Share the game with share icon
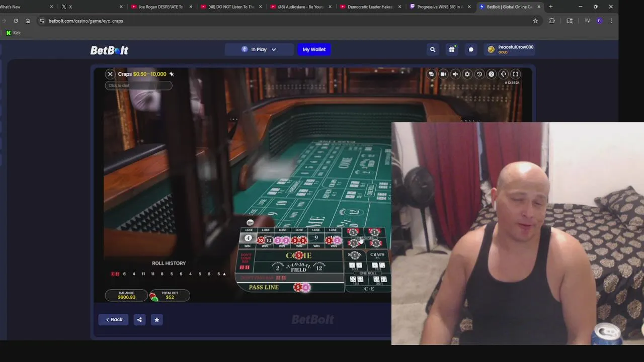The height and width of the screenshot is (362, 644). (x=139, y=319)
